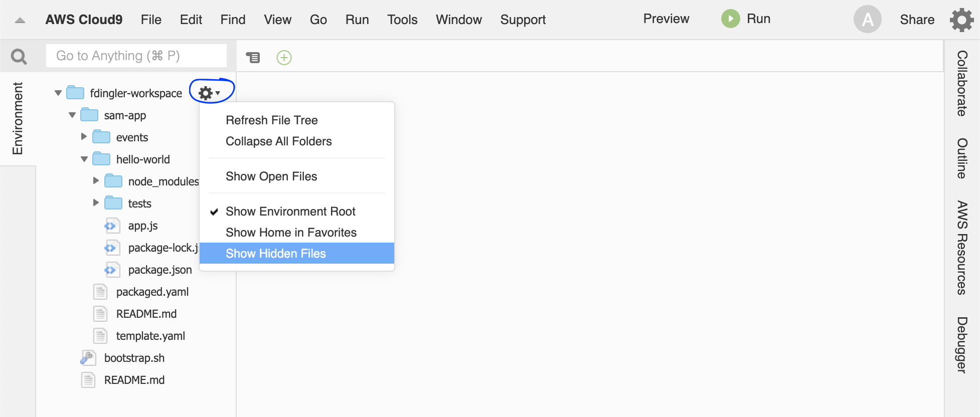Collapse the hello-world folder arrow

pyautogui.click(x=84, y=159)
